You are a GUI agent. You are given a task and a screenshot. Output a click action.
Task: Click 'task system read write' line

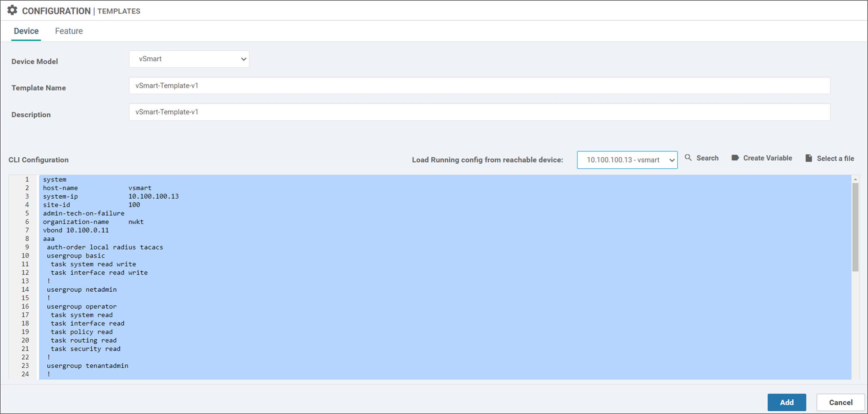(93, 264)
